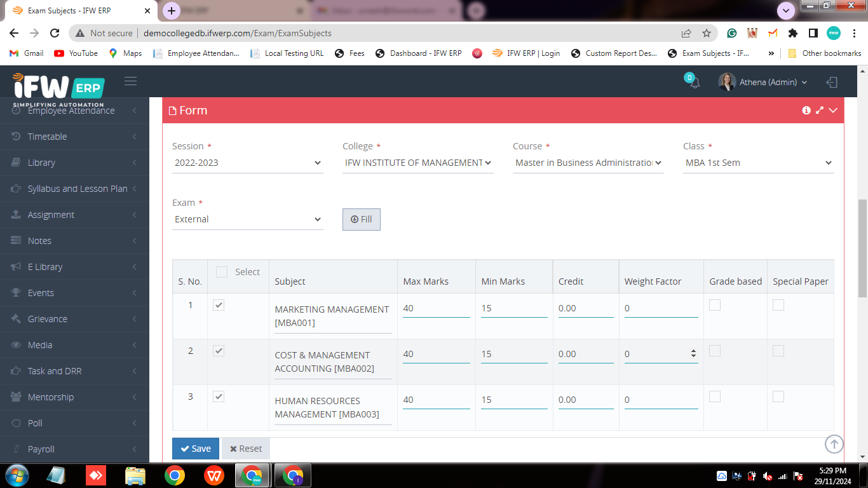Uncheck the Marketing Management row select checkbox
868x488 pixels.
pos(219,305)
